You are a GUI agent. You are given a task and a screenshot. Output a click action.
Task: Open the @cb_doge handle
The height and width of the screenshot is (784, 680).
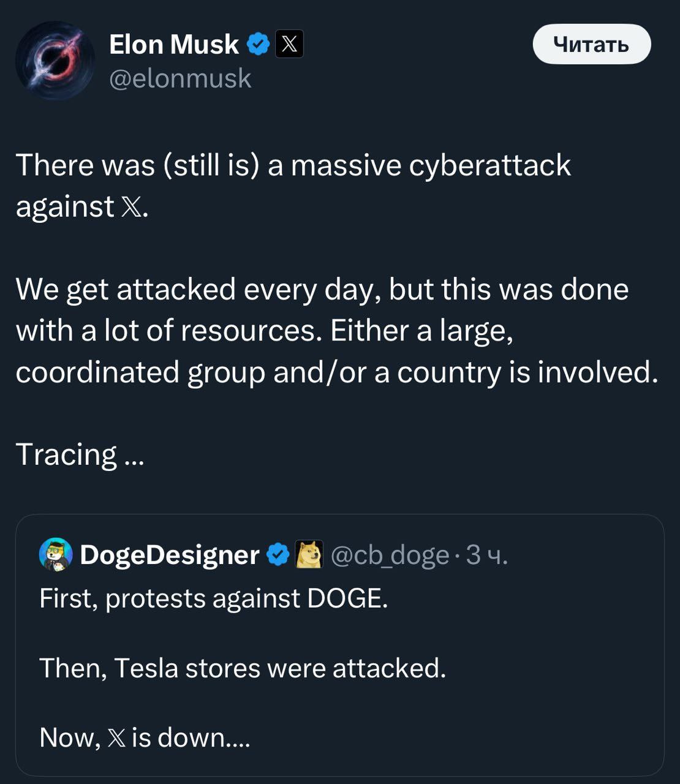390,555
